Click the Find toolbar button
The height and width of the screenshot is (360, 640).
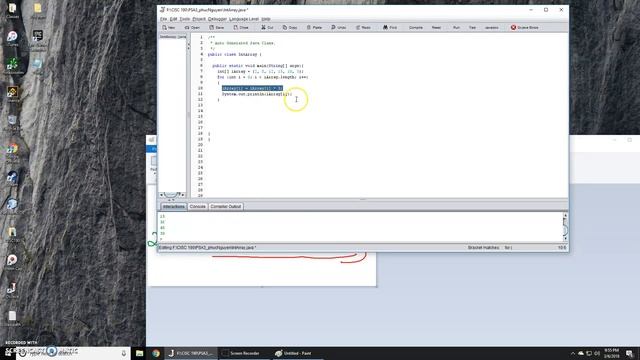(390, 27)
